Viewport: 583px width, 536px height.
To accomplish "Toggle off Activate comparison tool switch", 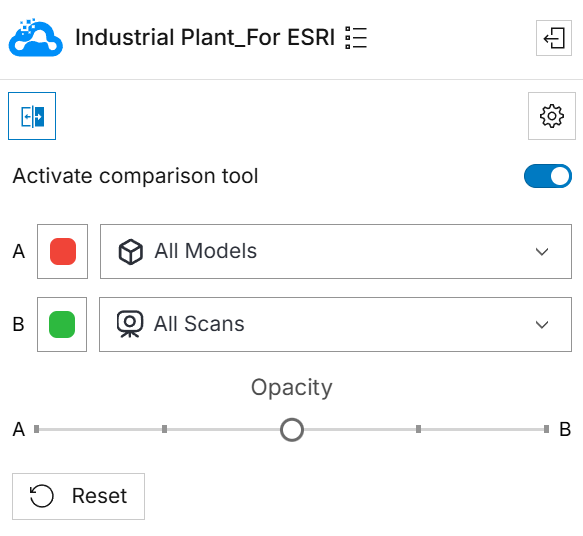I will [548, 176].
